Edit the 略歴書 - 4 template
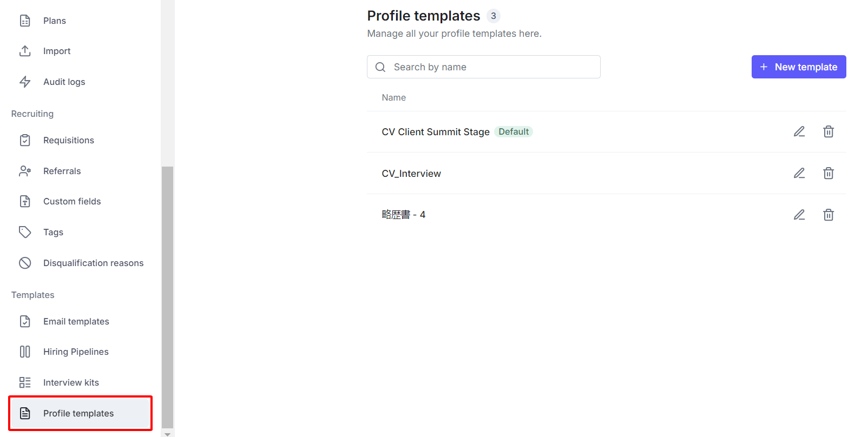Image resolution: width=868 pixels, height=437 pixels. pos(799,215)
